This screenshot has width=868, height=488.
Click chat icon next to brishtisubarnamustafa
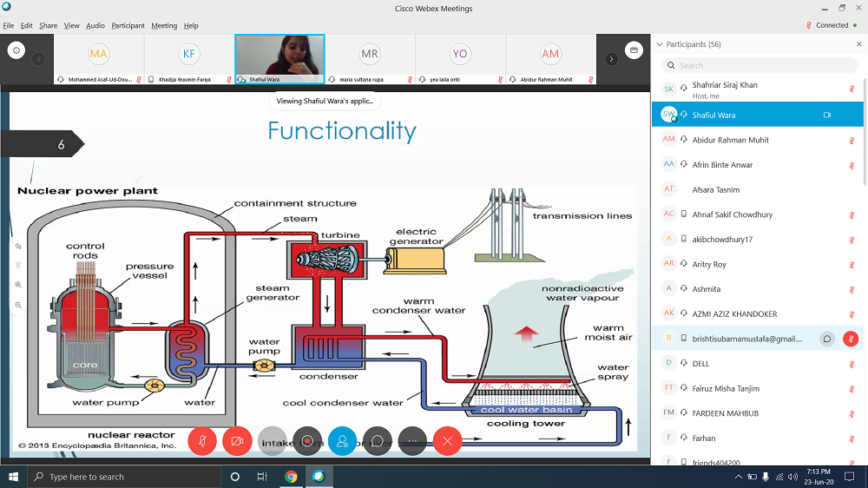coord(827,339)
